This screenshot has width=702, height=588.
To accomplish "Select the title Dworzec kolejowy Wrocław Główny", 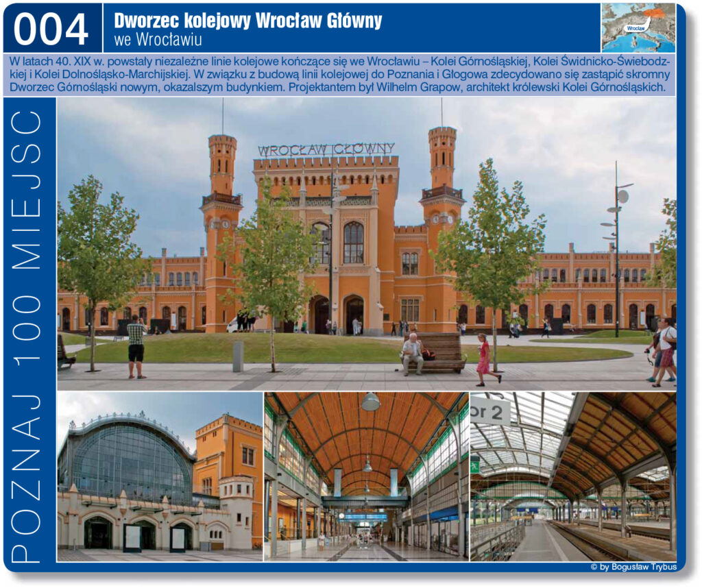I will (x=247, y=21).
